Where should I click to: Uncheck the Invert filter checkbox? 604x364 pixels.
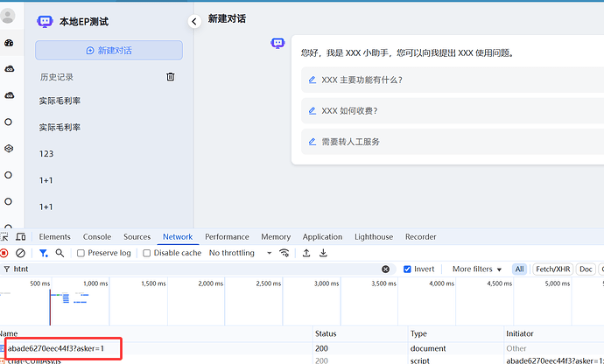pos(408,269)
